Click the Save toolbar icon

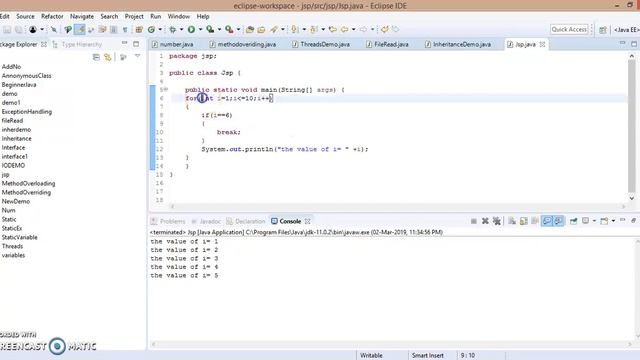click(x=7, y=29)
